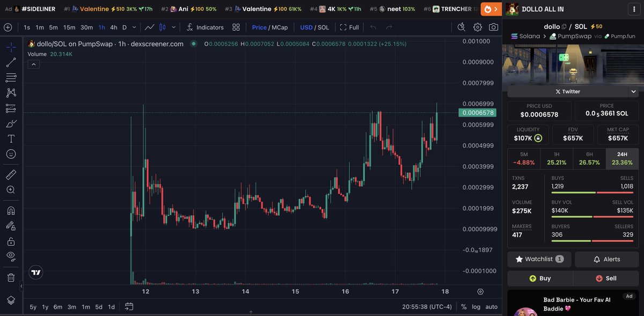Select the 1s interval
Screen dimensions: 644x316
(x=27, y=27)
